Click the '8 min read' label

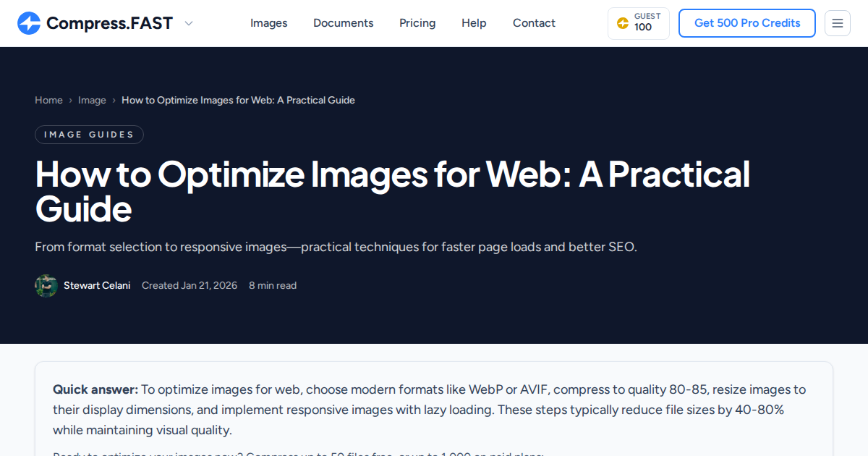[273, 286]
